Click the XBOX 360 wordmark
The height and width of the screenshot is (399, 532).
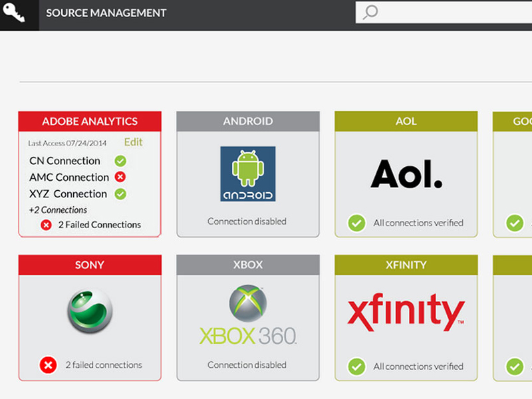(248, 336)
